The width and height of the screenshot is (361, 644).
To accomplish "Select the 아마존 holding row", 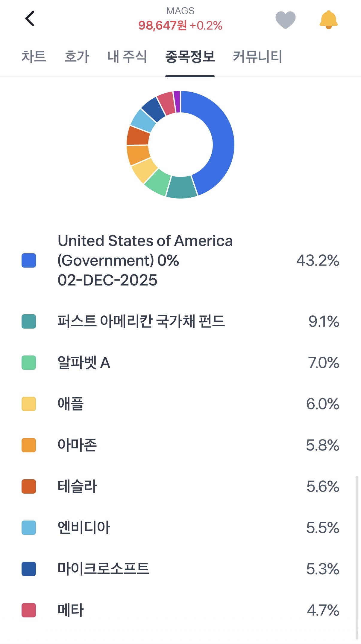I will point(77,445).
